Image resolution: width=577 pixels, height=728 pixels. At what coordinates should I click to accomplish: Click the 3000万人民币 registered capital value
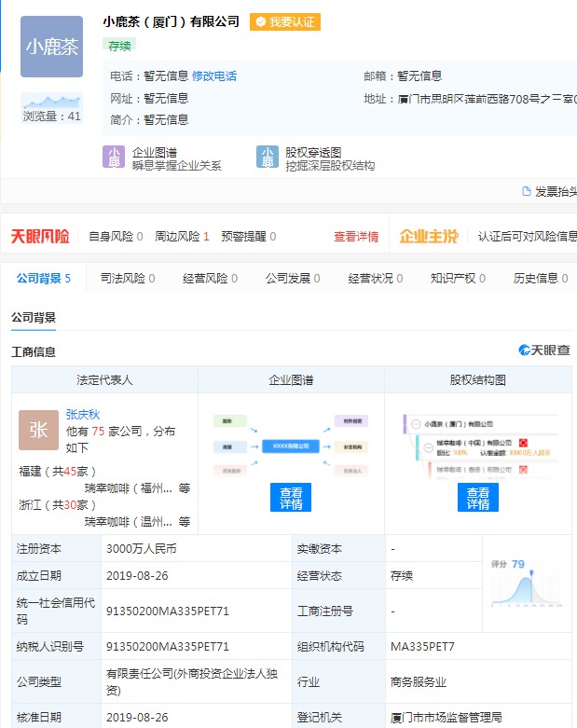142,549
